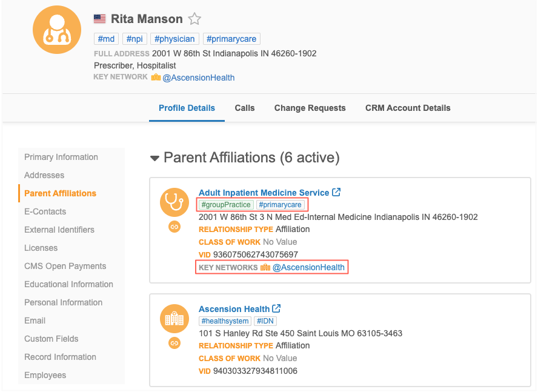Click the orange doctor profile avatar

coord(57,30)
